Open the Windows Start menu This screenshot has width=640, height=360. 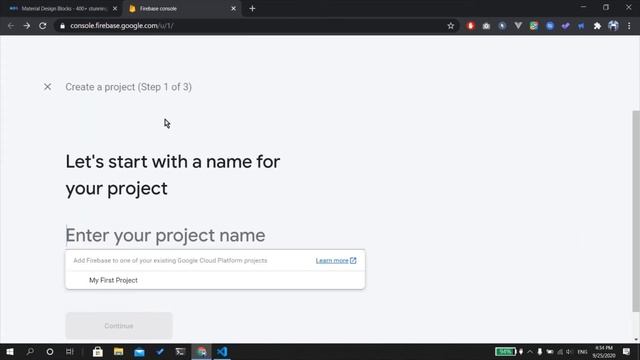10,351
